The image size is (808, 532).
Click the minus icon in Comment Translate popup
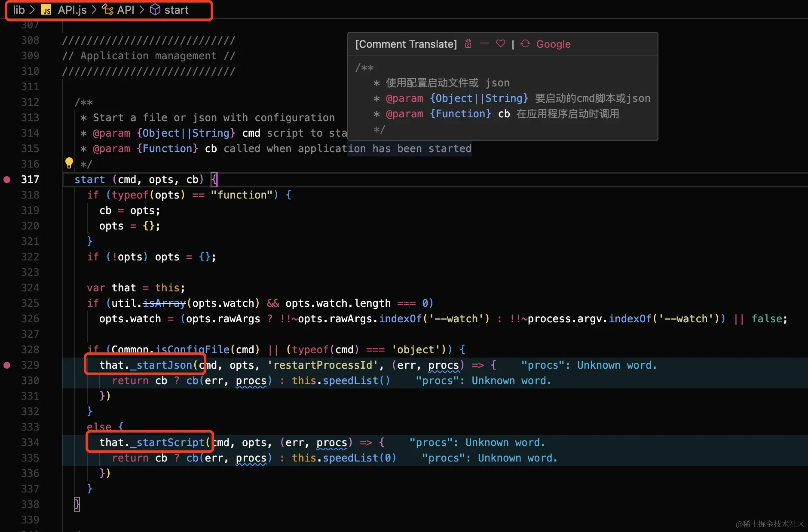(484, 43)
